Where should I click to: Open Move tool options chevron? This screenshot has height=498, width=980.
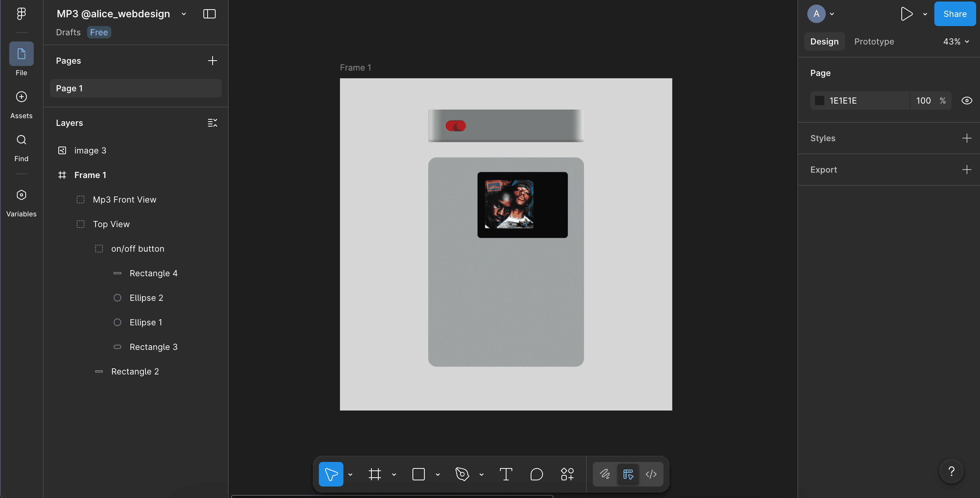350,475
